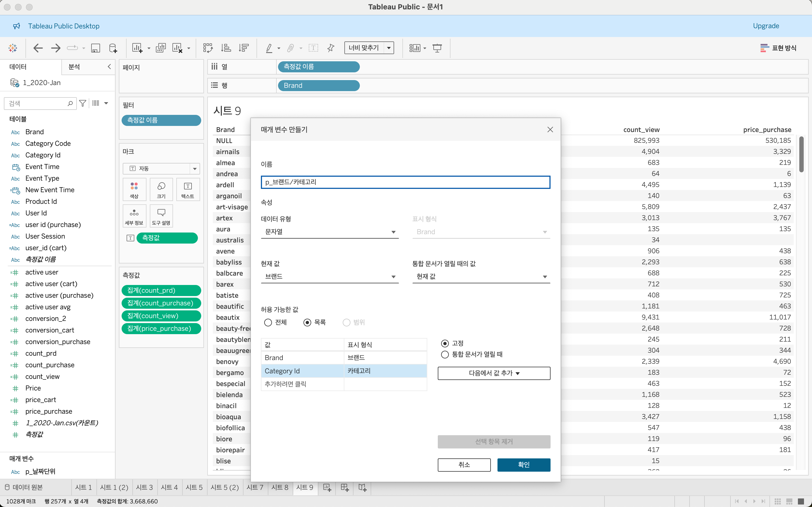Viewport: 812px width, 507px height.
Task: Click the vertical scrollbar on the sheet view
Action: click(x=801, y=154)
